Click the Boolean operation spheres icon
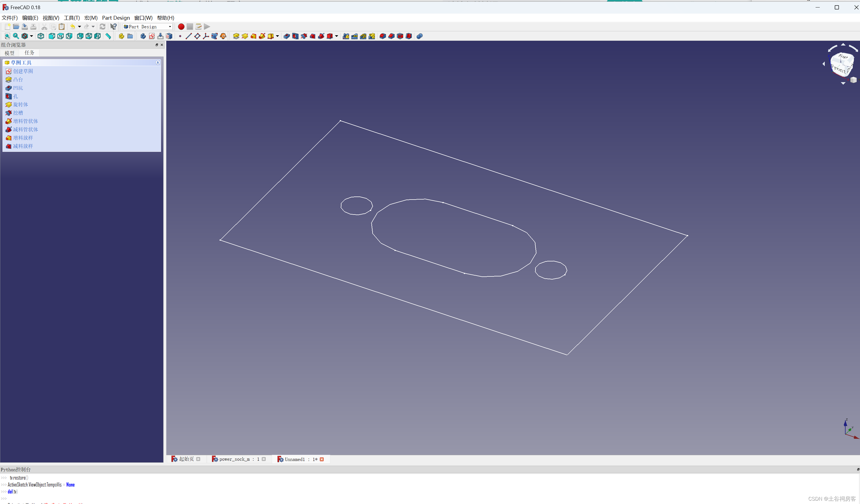Image resolution: width=860 pixels, height=504 pixels. point(420,36)
